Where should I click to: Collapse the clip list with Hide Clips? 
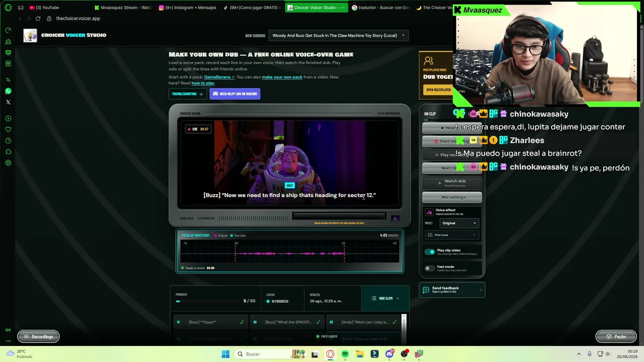click(385, 299)
